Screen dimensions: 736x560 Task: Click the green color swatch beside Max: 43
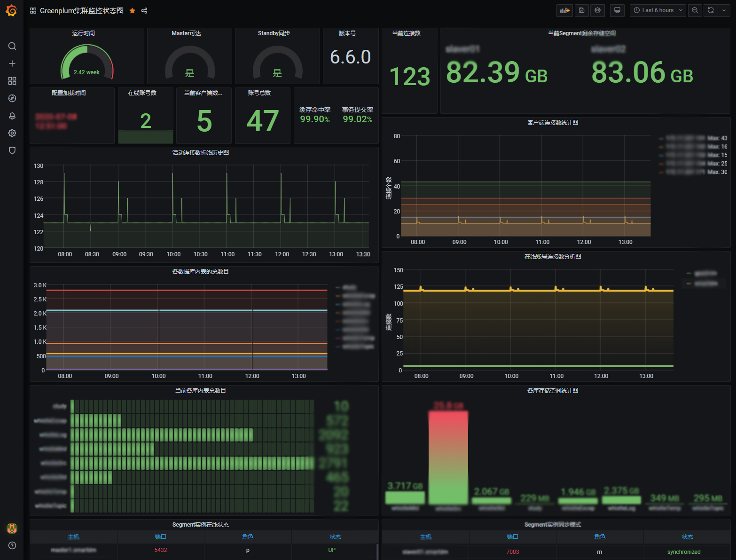tap(661, 139)
